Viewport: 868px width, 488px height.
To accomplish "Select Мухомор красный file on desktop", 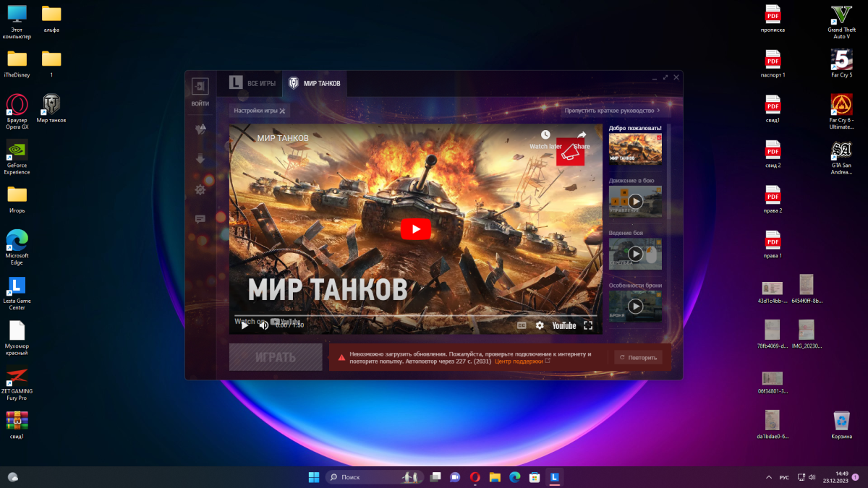I will [17, 338].
